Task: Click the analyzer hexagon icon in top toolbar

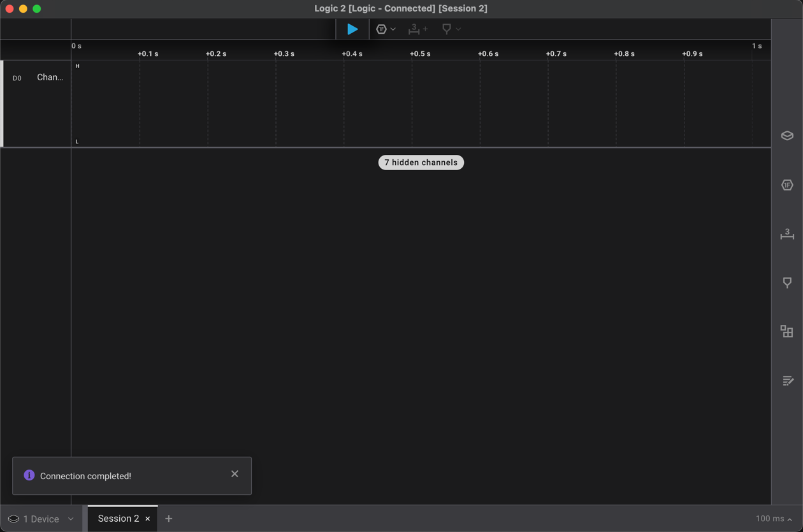Action: coord(381,29)
